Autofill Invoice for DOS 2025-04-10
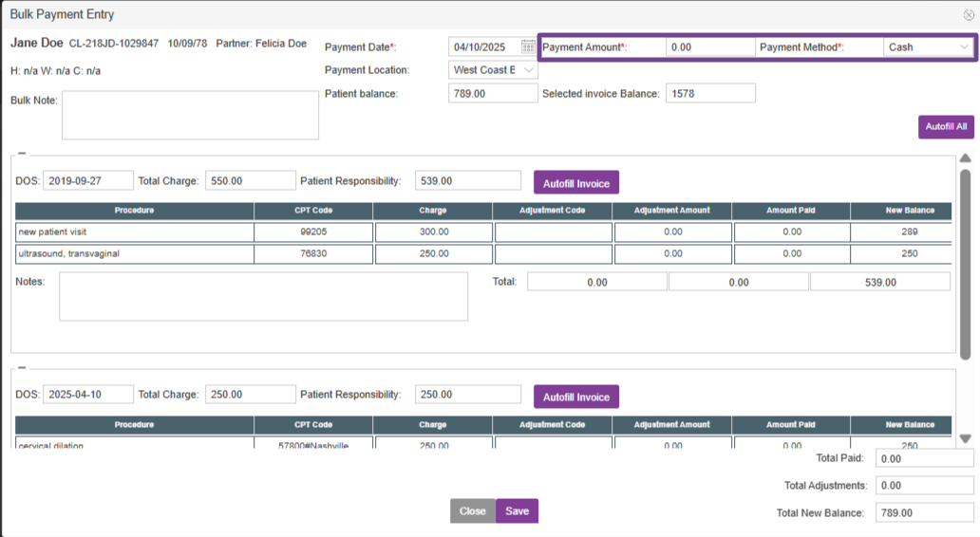 (575, 397)
